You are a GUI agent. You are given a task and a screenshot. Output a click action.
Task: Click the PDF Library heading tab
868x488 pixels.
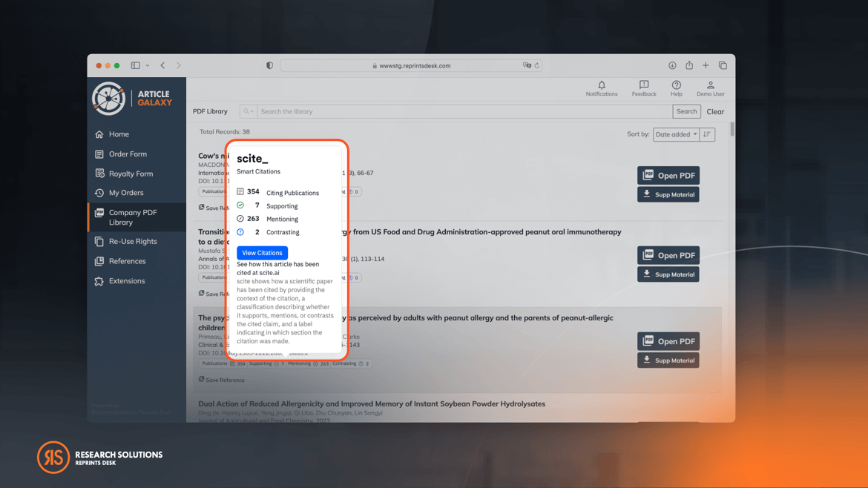click(211, 111)
